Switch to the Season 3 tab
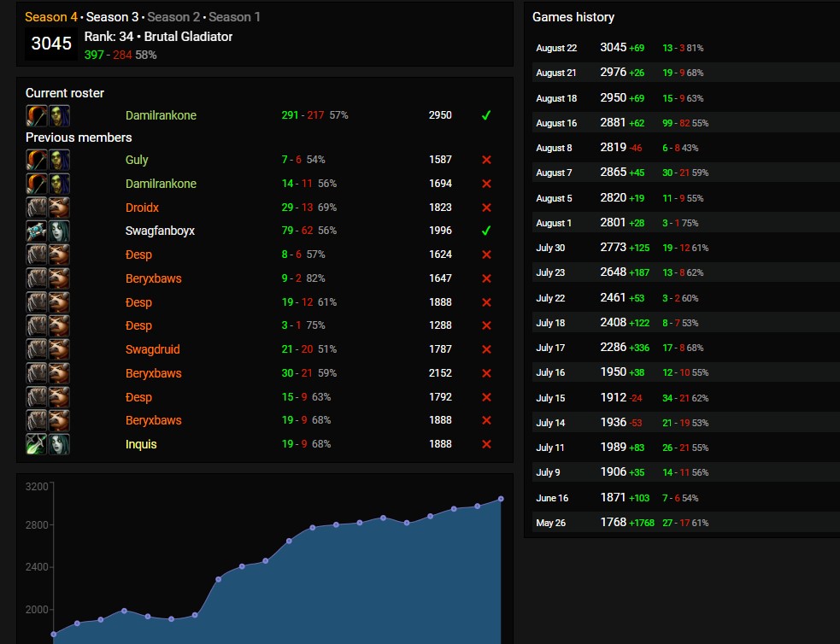Screen dimensions: 840x644 (112, 17)
